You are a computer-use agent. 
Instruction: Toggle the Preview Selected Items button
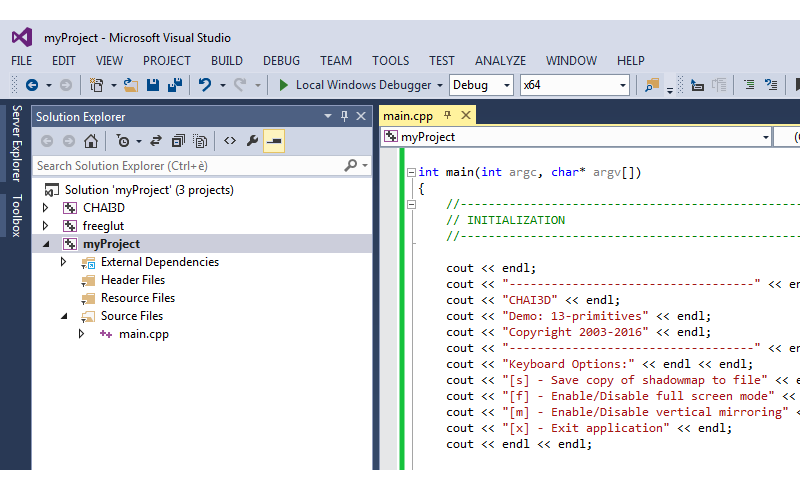pyautogui.click(x=274, y=141)
